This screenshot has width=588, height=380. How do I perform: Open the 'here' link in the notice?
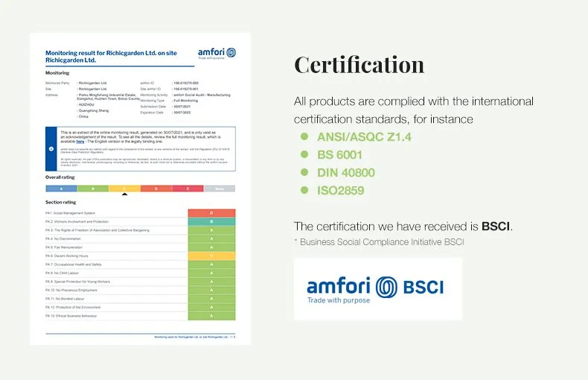[x=80, y=142]
